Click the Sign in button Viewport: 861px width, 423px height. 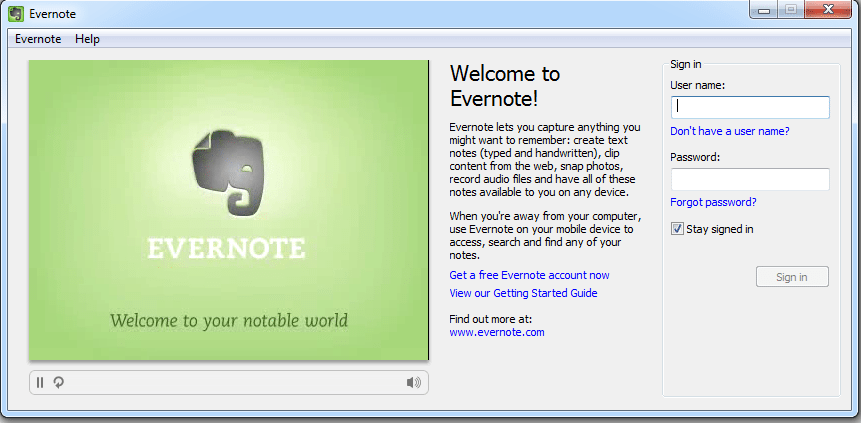tap(792, 277)
